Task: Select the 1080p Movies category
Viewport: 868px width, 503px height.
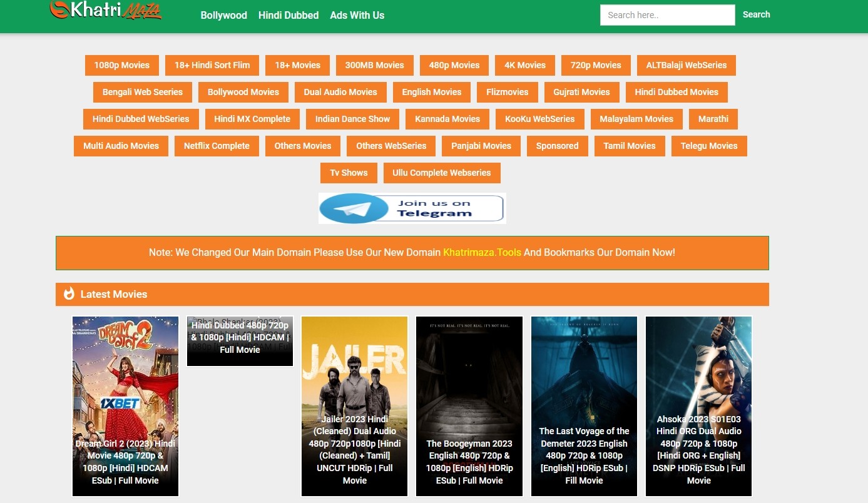Action: (x=122, y=65)
